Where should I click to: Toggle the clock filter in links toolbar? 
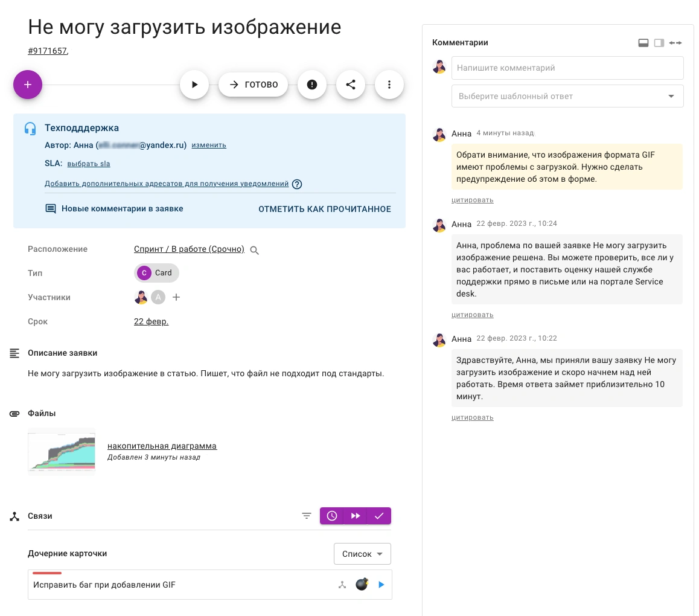[x=332, y=516]
